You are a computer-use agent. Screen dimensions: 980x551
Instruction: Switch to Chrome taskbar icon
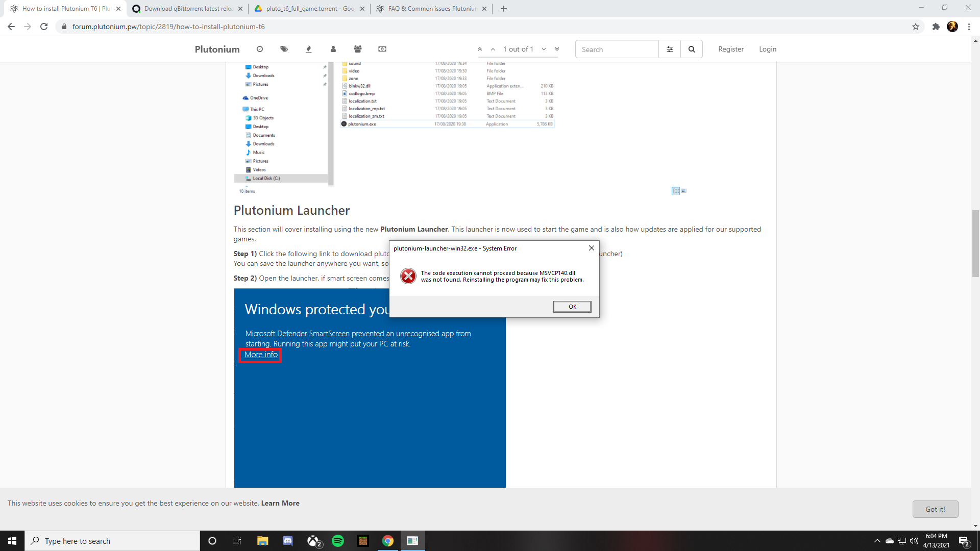click(x=388, y=541)
